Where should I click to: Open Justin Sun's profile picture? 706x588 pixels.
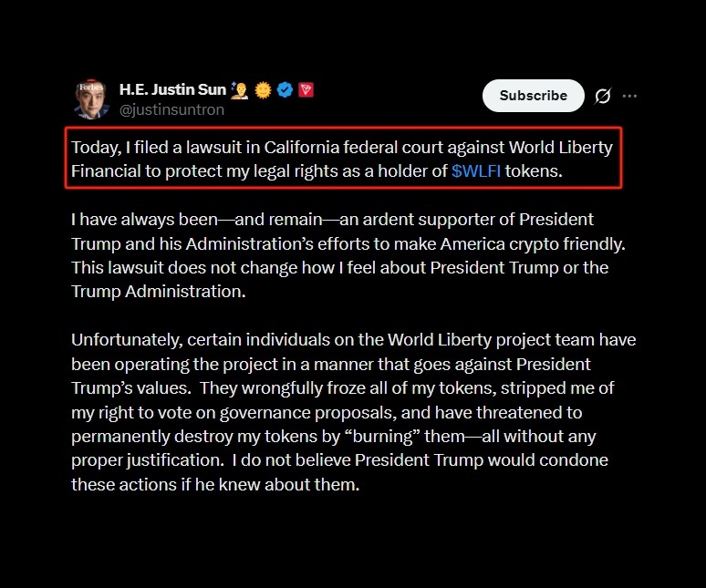[x=91, y=98]
